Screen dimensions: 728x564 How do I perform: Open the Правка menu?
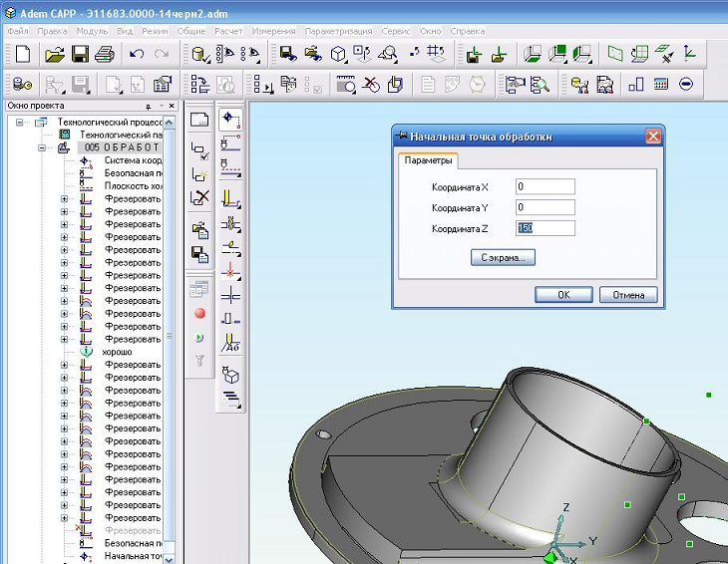tap(52, 31)
